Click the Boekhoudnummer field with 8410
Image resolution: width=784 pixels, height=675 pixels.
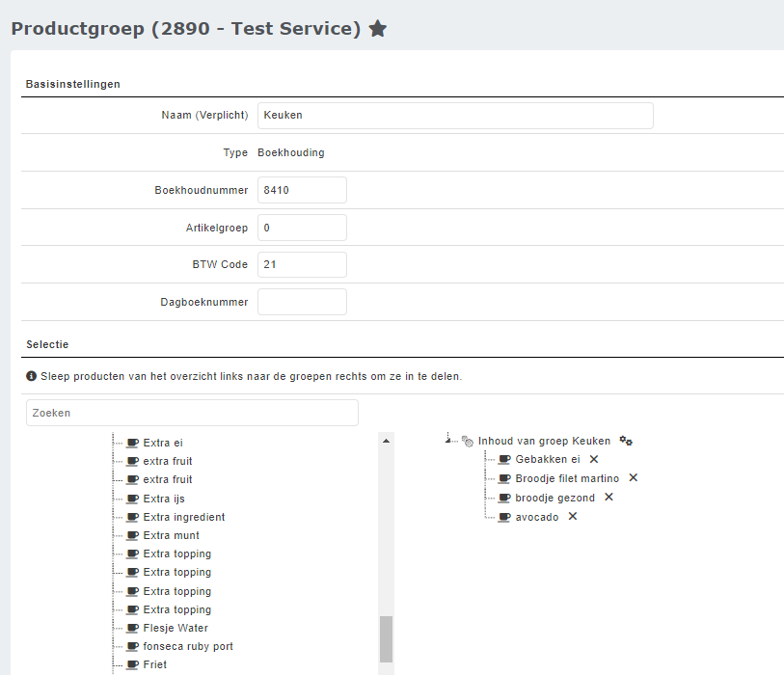pyautogui.click(x=302, y=190)
